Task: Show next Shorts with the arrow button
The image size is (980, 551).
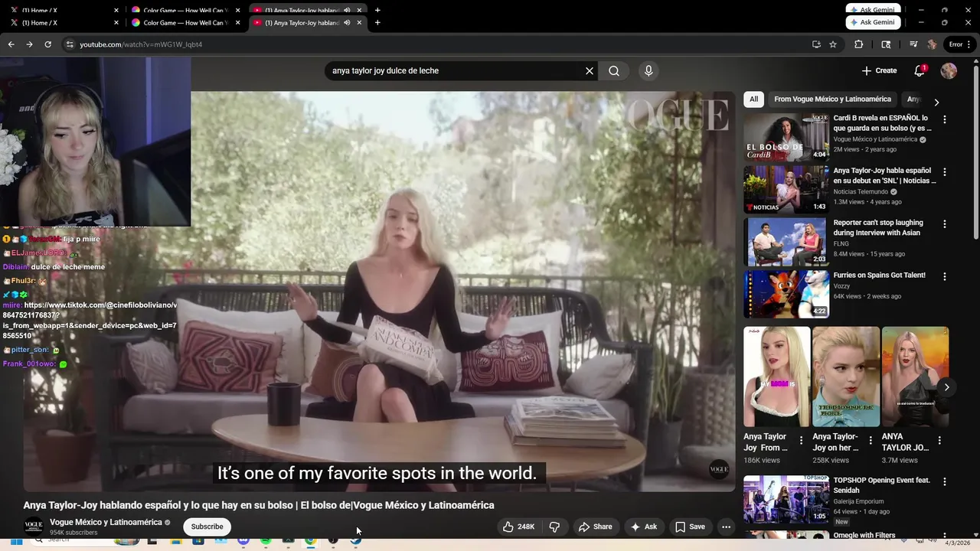Action: [946, 387]
